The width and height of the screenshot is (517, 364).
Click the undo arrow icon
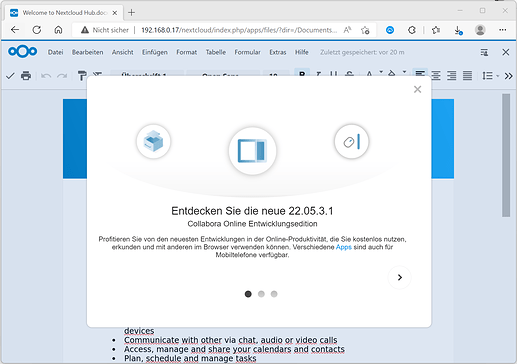[x=46, y=76]
